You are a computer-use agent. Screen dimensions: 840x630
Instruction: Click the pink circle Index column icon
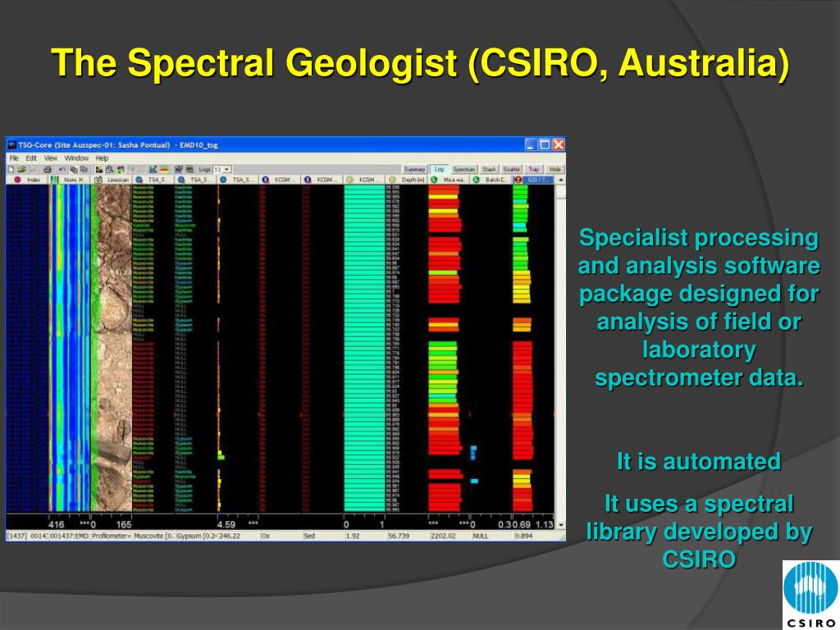pos(18,180)
